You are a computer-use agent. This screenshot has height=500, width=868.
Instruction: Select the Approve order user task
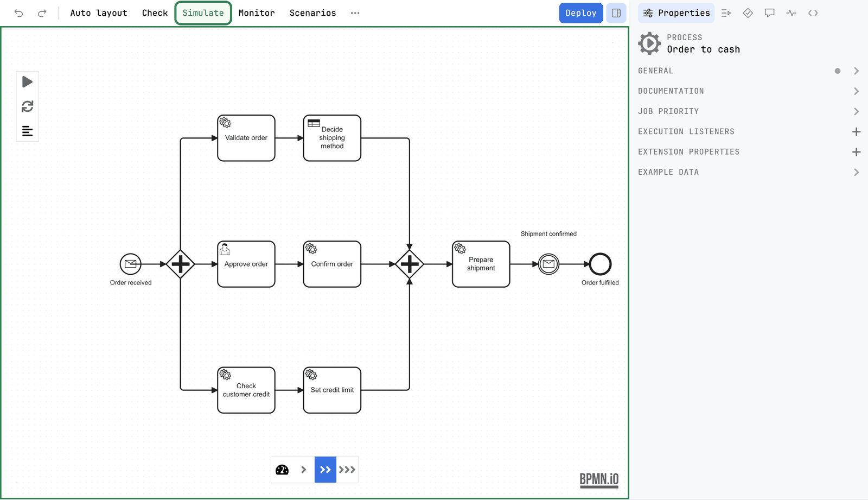(246, 264)
